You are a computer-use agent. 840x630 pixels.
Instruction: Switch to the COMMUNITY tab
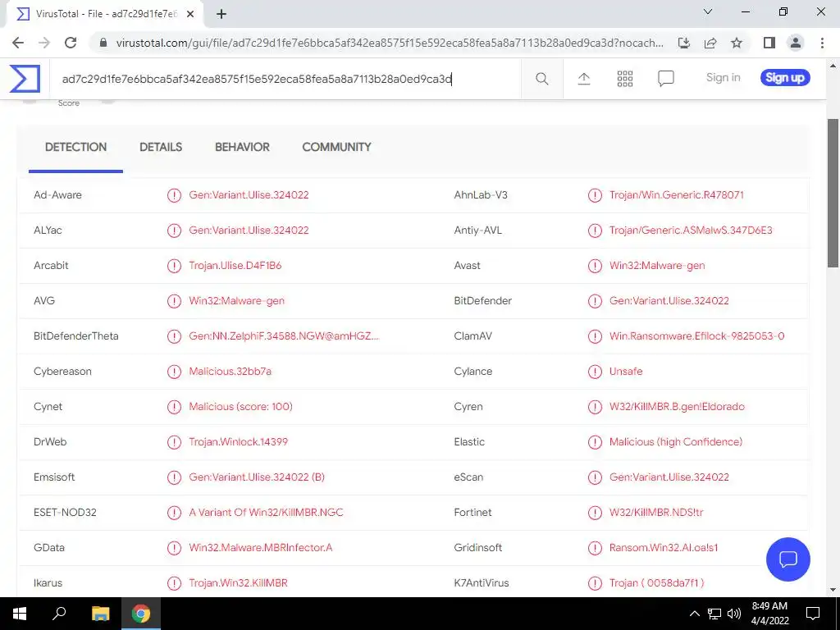(x=336, y=148)
